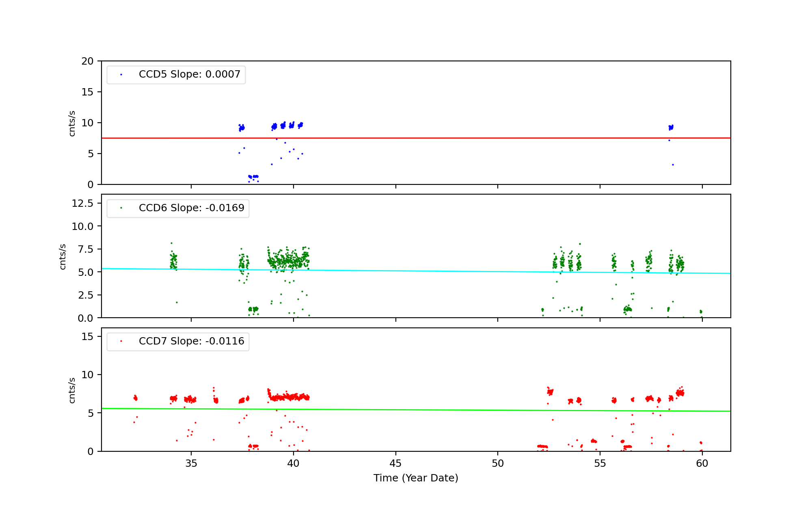The image size is (812, 507).
Task: Click the green trend line in CCD7 plot
Action: (x=406, y=410)
